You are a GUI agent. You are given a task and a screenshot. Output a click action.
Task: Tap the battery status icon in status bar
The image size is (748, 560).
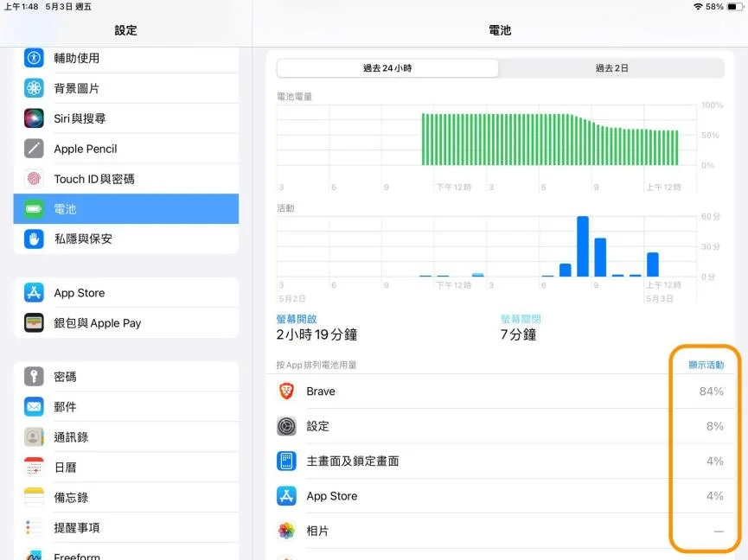tap(735, 7)
